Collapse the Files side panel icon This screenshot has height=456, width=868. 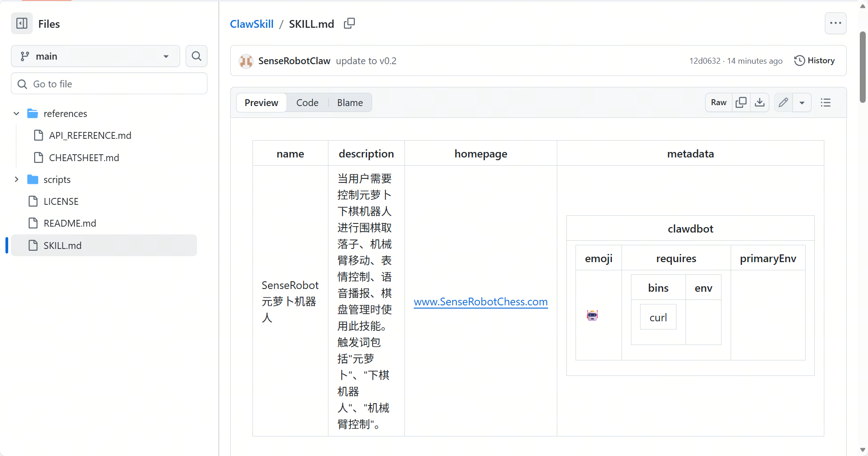22,23
